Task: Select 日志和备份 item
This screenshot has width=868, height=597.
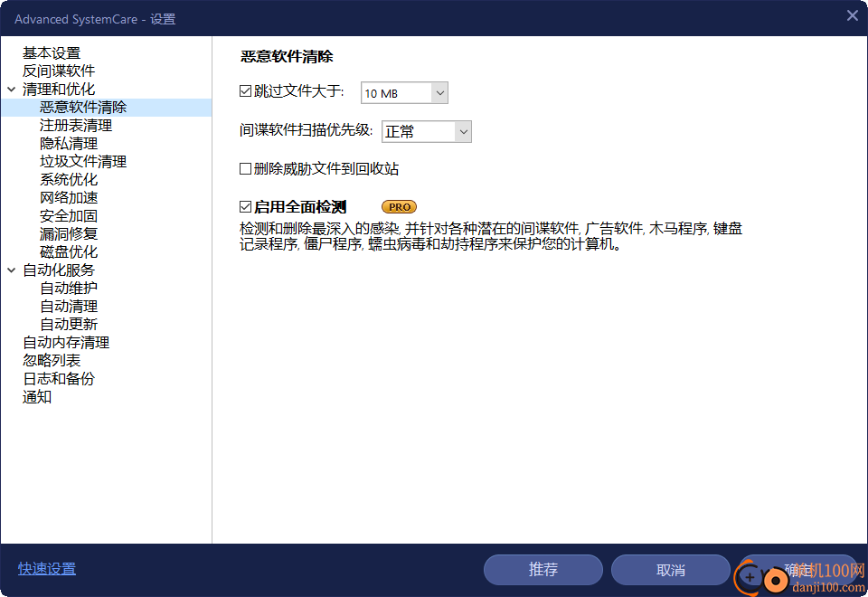Action: (x=59, y=379)
